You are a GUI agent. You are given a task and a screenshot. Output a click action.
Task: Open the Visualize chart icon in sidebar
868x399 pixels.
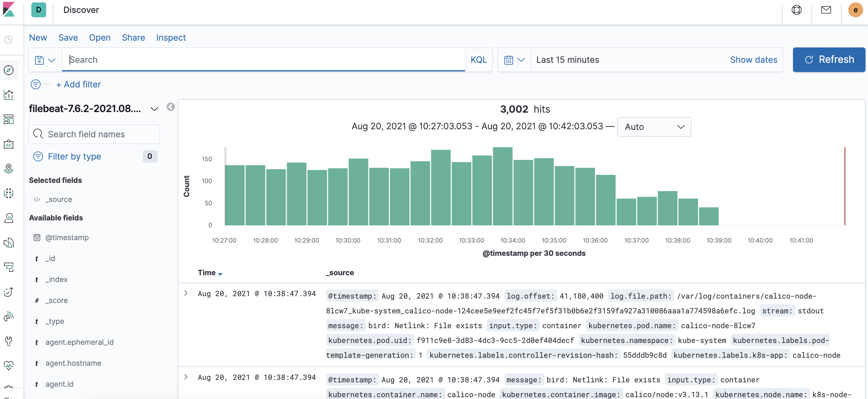(x=8, y=95)
